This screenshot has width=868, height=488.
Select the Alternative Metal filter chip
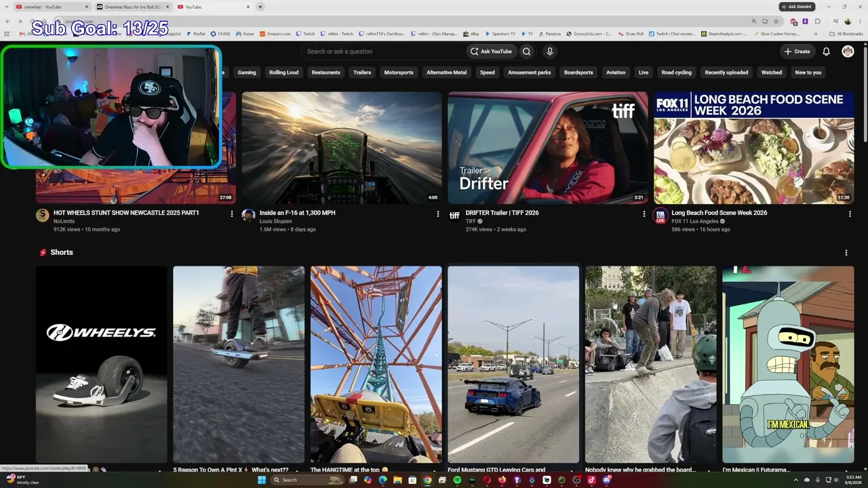[x=446, y=73]
